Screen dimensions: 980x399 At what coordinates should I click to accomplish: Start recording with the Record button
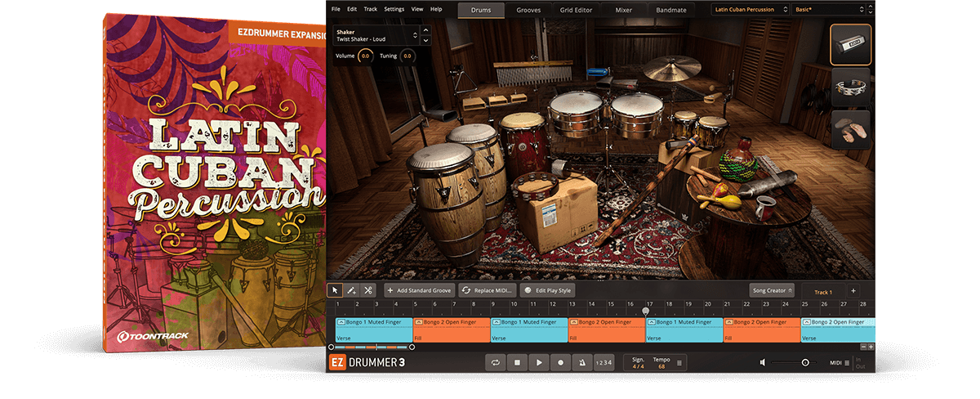pyautogui.click(x=560, y=362)
